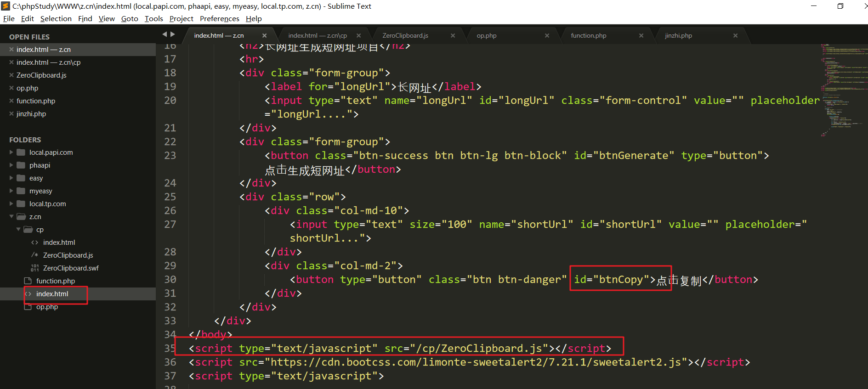The image size is (868, 389).
Task: Close the index.html — z.cn\cp tab
Action: point(358,35)
